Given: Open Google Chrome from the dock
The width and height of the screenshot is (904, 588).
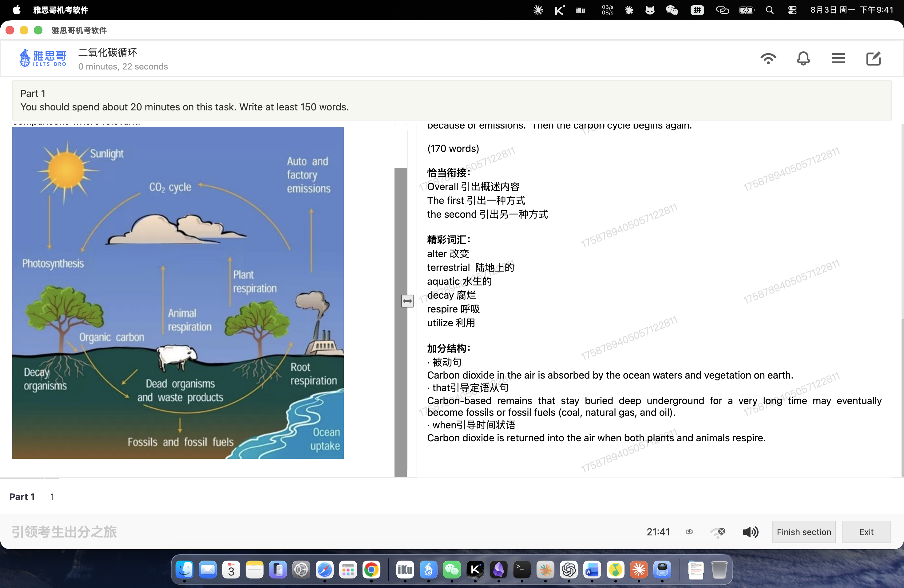Looking at the screenshot, I should coord(371,569).
